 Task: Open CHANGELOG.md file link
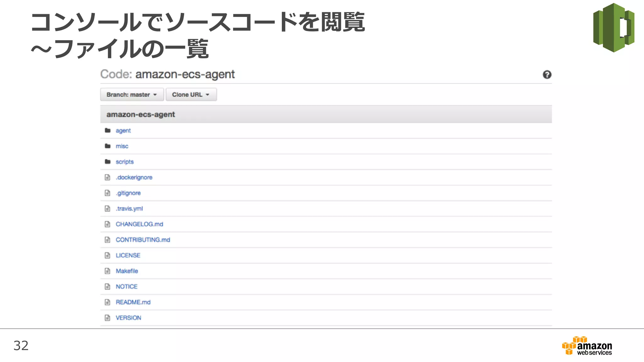click(x=139, y=224)
